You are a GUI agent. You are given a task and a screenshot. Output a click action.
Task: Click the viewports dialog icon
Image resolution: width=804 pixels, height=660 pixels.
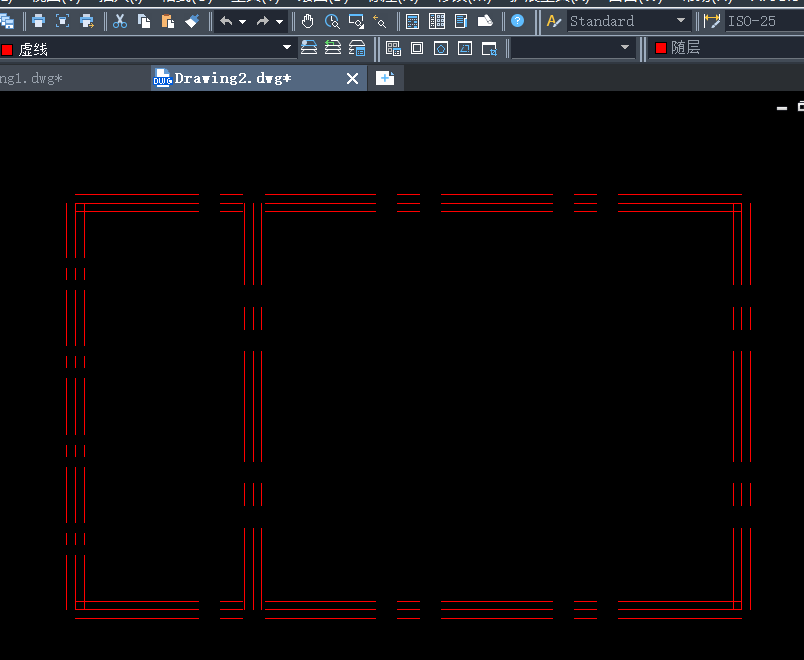point(393,48)
